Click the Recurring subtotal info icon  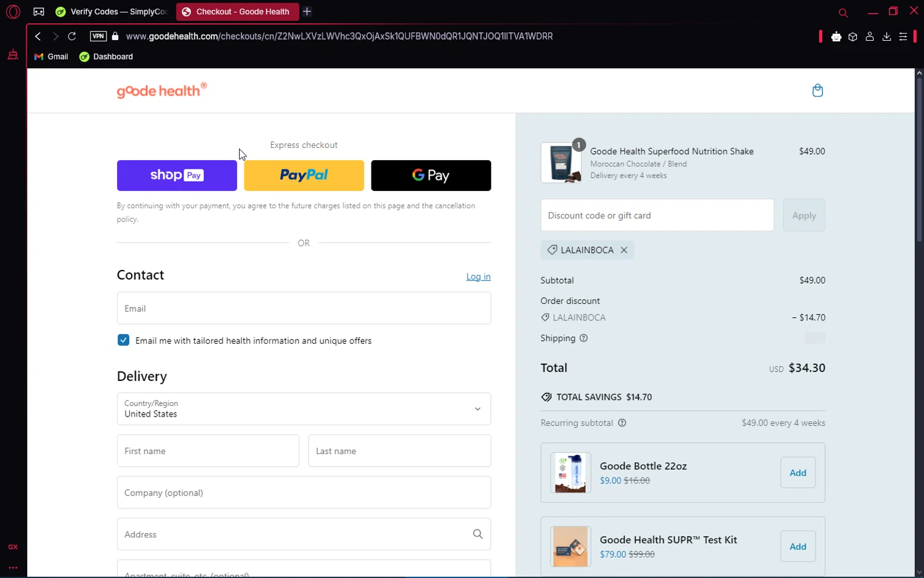(x=622, y=423)
